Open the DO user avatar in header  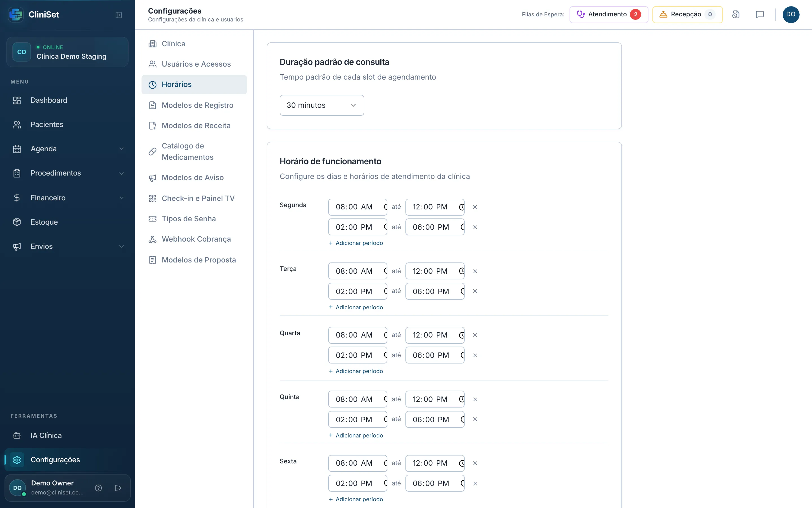[x=791, y=14]
